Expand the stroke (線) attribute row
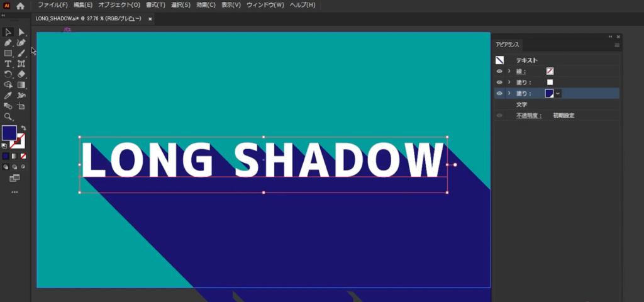 coord(509,72)
